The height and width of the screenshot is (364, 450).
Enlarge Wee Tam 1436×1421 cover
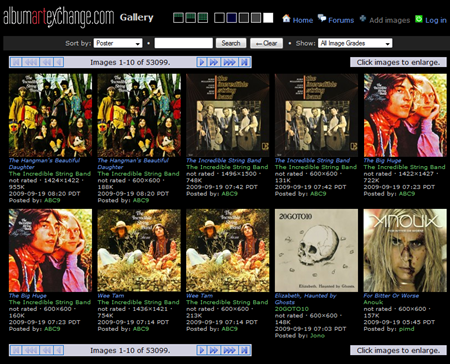(x=139, y=251)
